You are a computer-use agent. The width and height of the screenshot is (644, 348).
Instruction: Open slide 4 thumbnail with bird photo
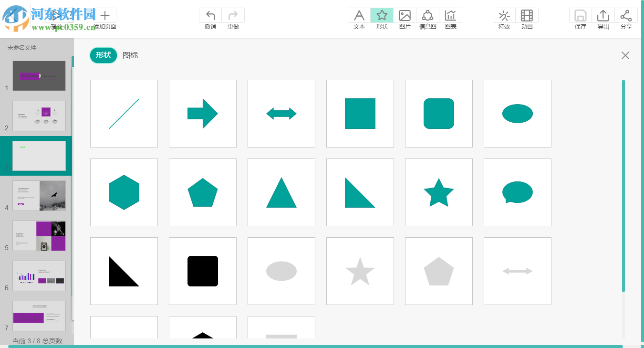[39, 196]
